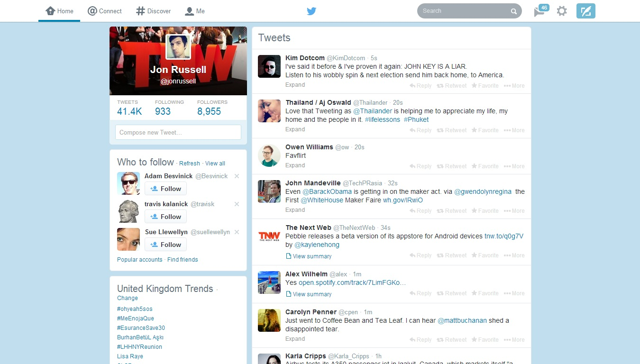Switch to the Connect tab
This screenshot has height=364, width=640.
tap(105, 11)
